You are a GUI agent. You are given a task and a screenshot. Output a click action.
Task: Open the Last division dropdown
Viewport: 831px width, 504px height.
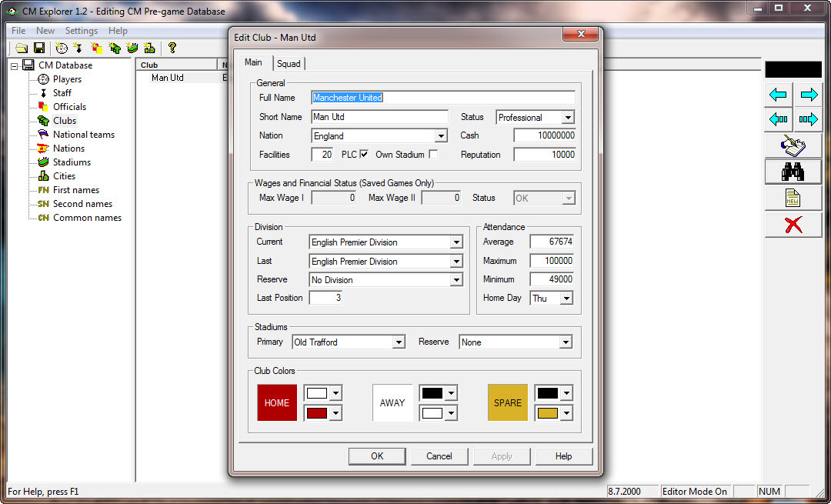[x=456, y=262]
